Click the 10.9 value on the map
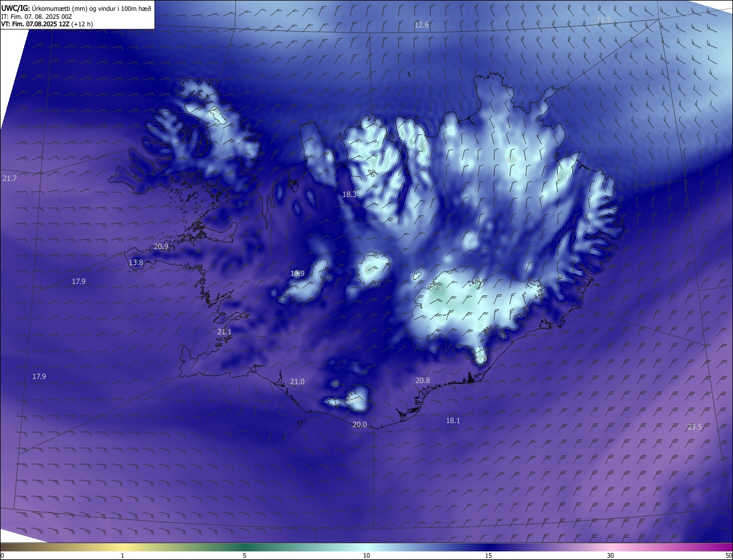 [297, 274]
